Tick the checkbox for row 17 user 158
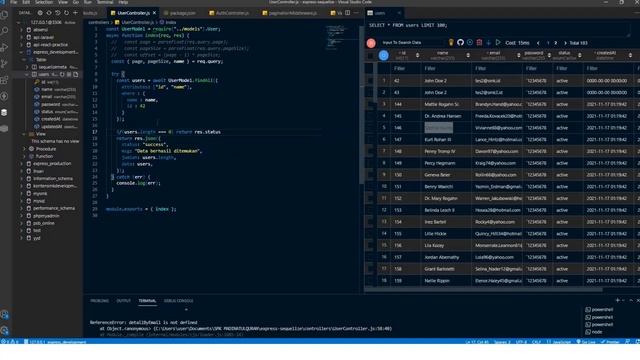The image size is (640, 360). (370, 269)
